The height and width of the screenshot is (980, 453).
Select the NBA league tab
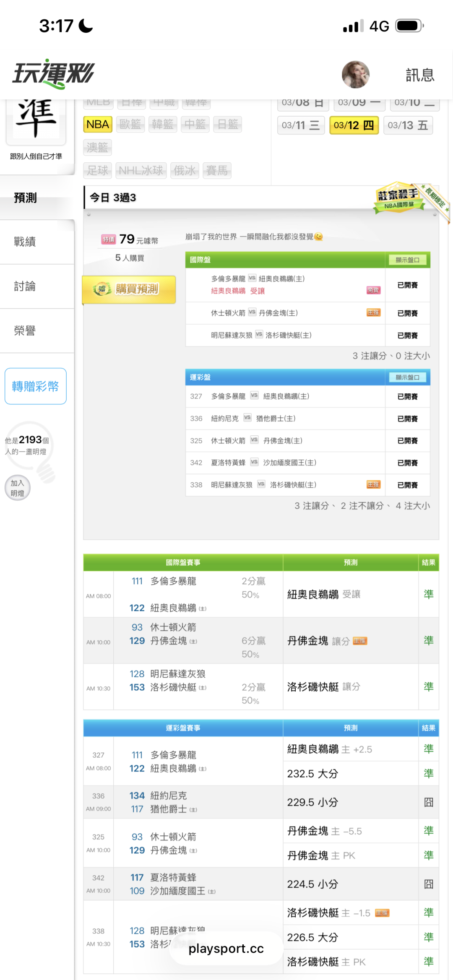pos(98,125)
